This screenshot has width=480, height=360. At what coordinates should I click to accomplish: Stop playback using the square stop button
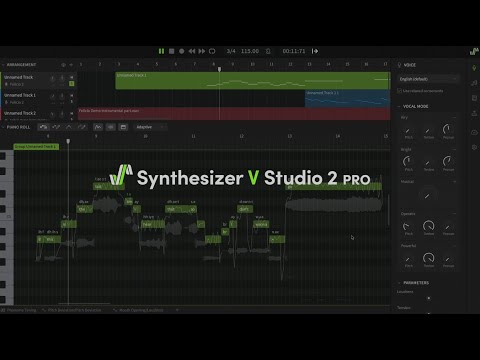tap(171, 51)
